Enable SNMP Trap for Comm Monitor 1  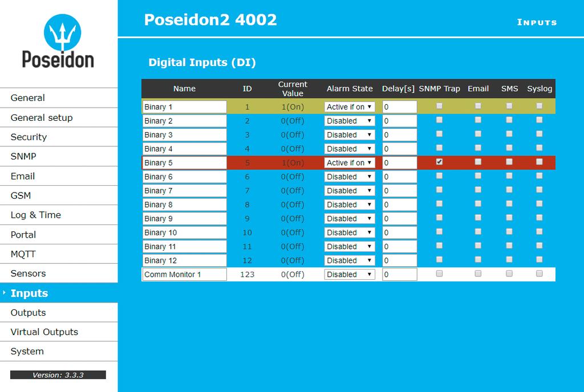click(x=440, y=273)
